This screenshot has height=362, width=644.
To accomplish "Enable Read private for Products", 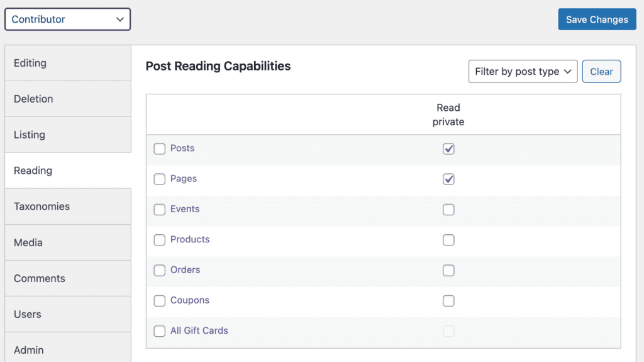I will click(x=448, y=240).
